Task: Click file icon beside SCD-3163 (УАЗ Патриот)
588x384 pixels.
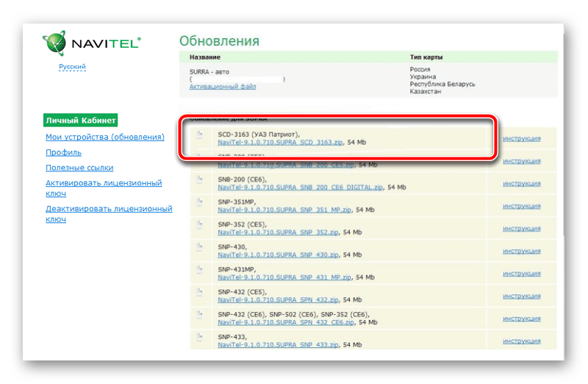Action: 200,135
